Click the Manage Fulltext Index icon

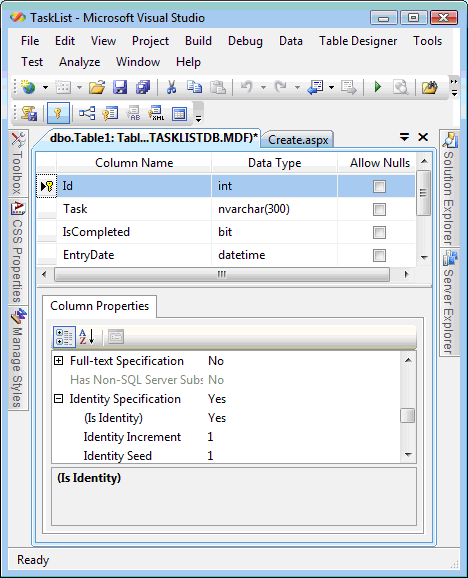pyautogui.click(x=133, y=113)
